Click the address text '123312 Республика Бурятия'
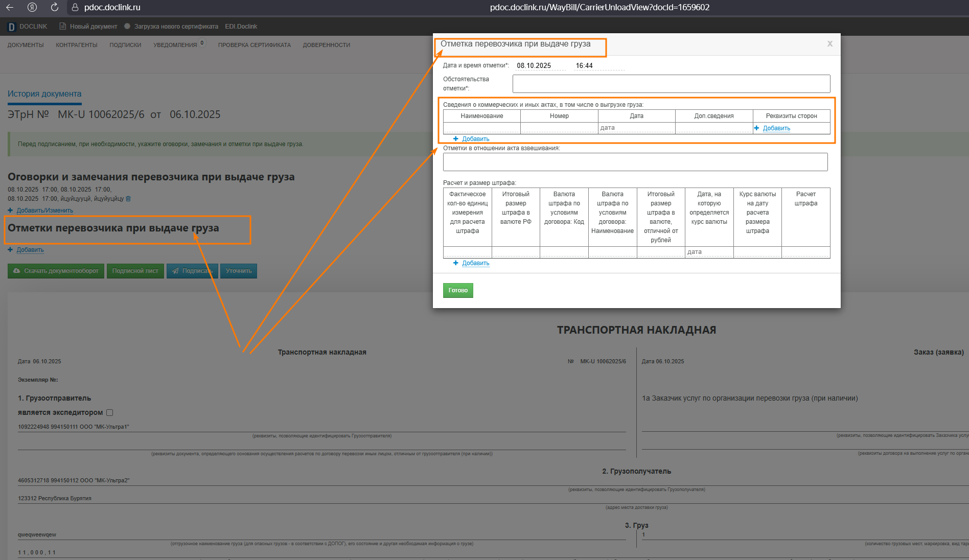The image size is (969, 560). point(55,498)
